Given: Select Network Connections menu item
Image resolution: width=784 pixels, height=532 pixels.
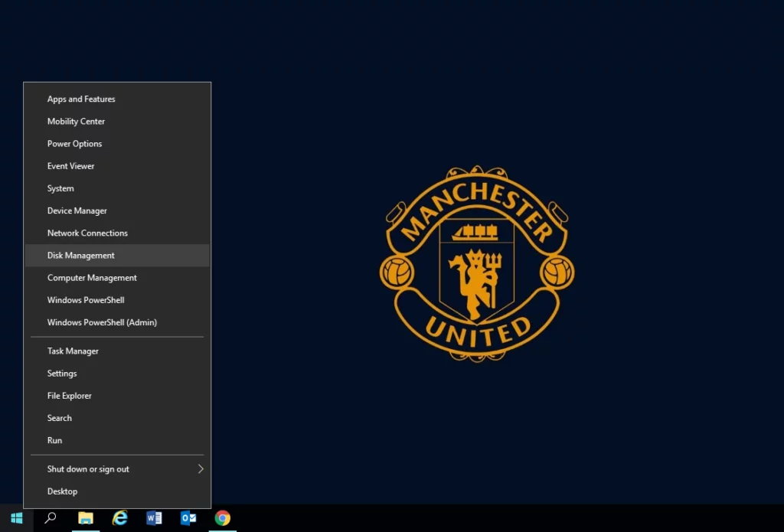Looking at the screenshot, I should click(87, 233).
